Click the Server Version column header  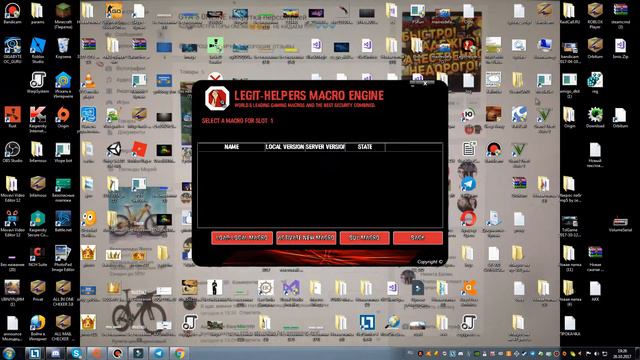pyautogui.click(x=325, y=147)
